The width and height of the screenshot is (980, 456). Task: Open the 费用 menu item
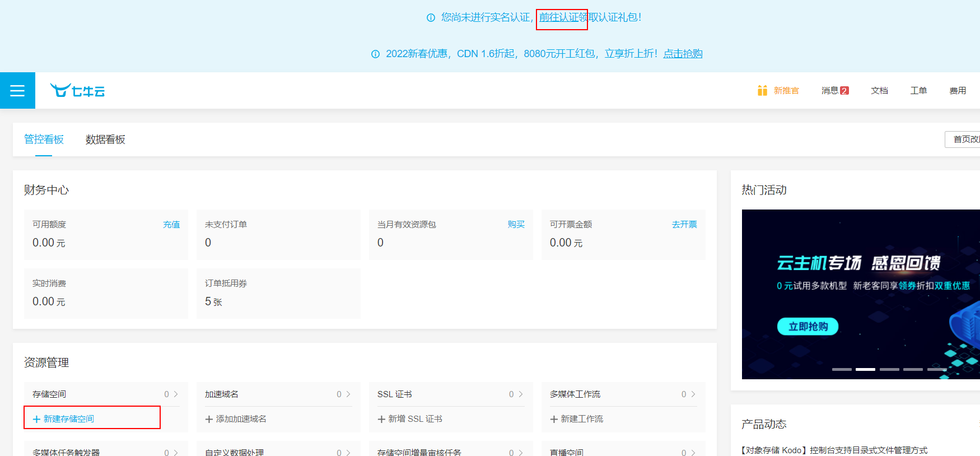coord(958,90)
